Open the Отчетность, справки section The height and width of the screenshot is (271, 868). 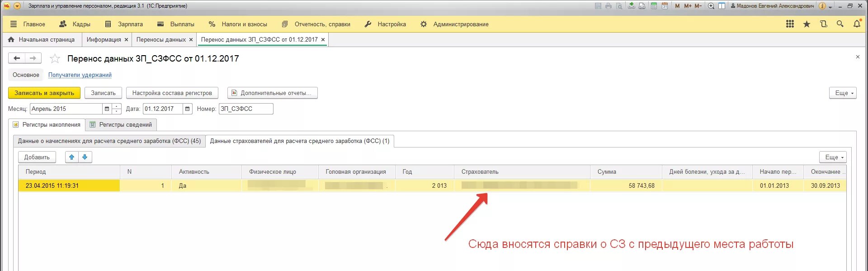316,24
